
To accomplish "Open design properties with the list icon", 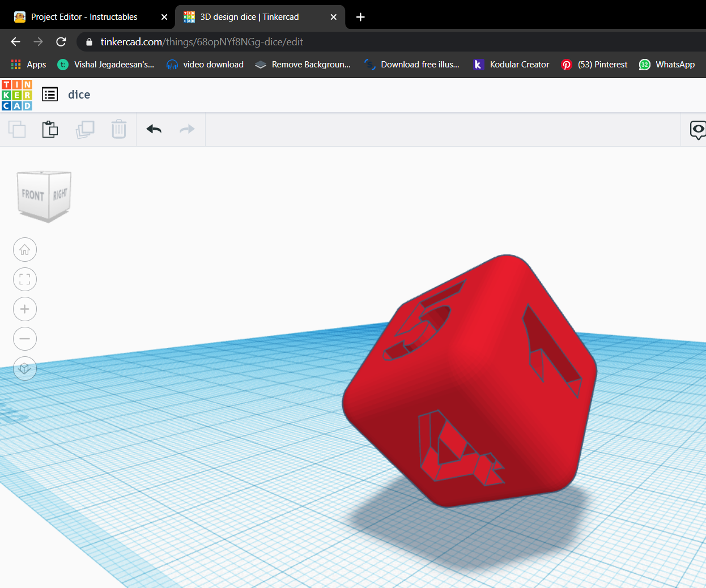I will [50, 94].
